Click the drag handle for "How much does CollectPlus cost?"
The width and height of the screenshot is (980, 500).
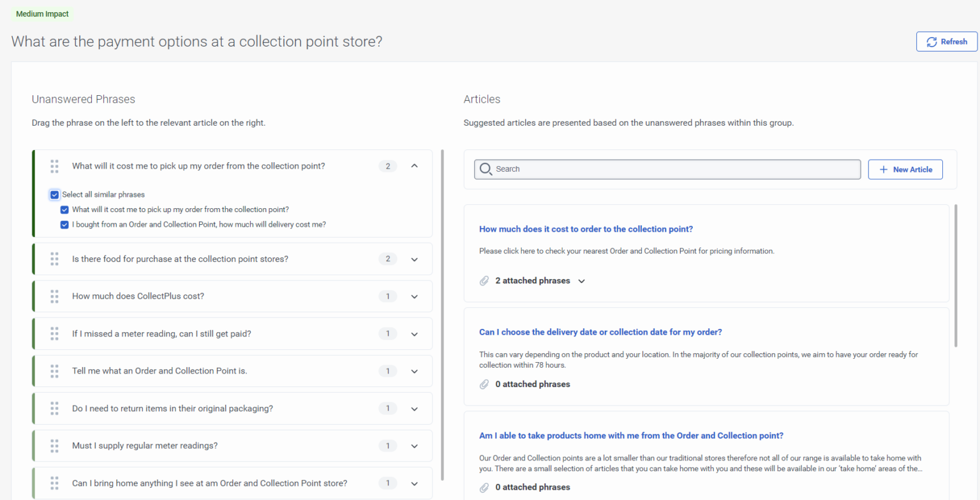click(54, 296)
